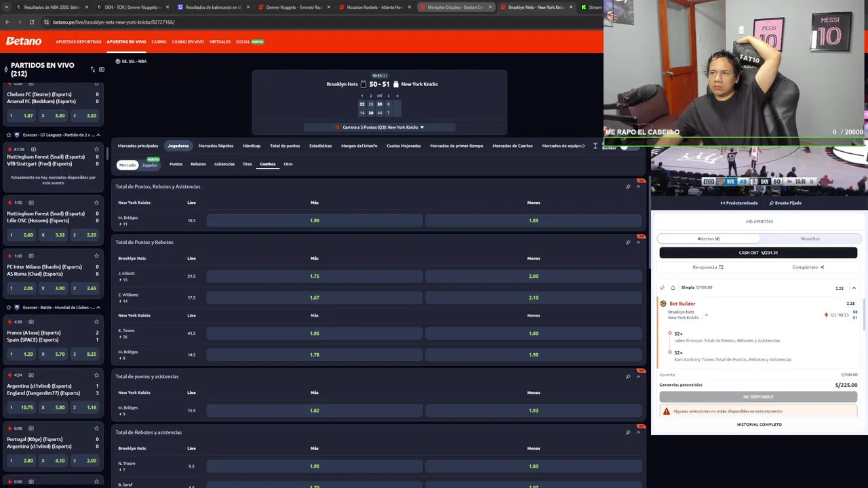
Task: Click the notification bell on the Simple bet
Action: 673,287
